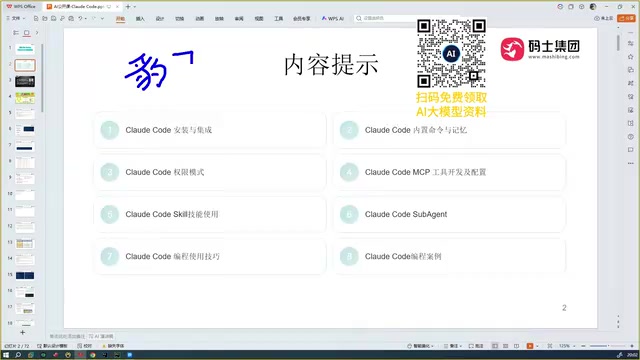Open Chrome from the taskbar

coord(93,355)
